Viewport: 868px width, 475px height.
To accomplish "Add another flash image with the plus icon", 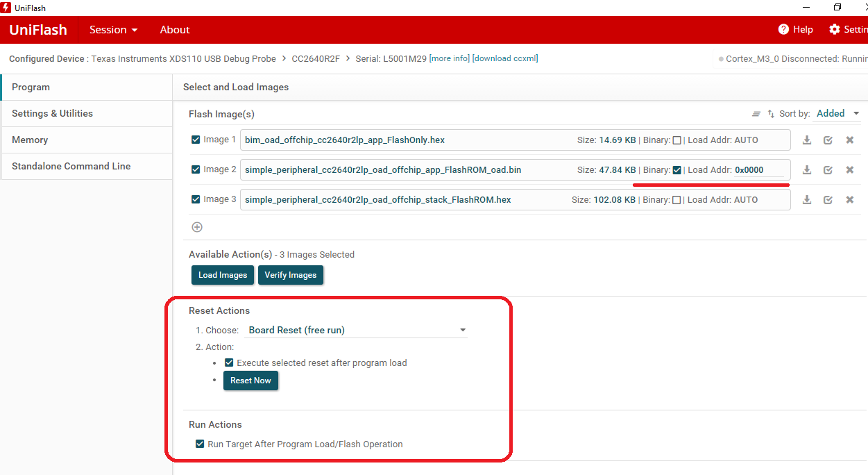I will click(197, 227).
